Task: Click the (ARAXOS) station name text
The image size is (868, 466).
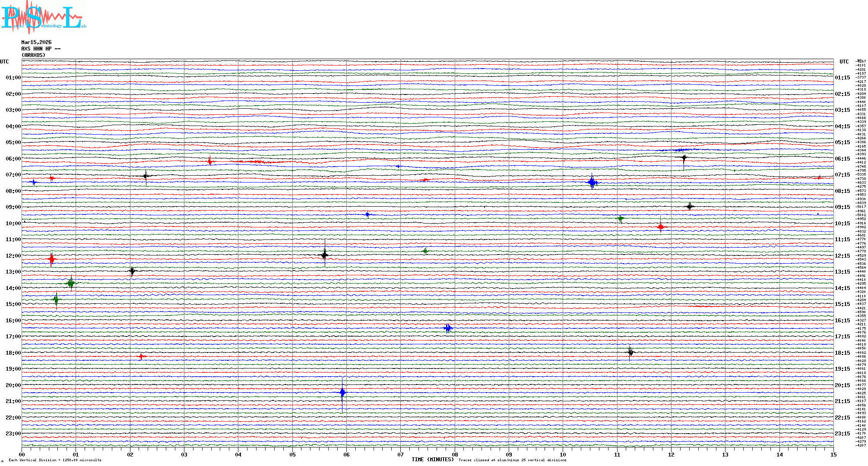Action: (33, 55)
